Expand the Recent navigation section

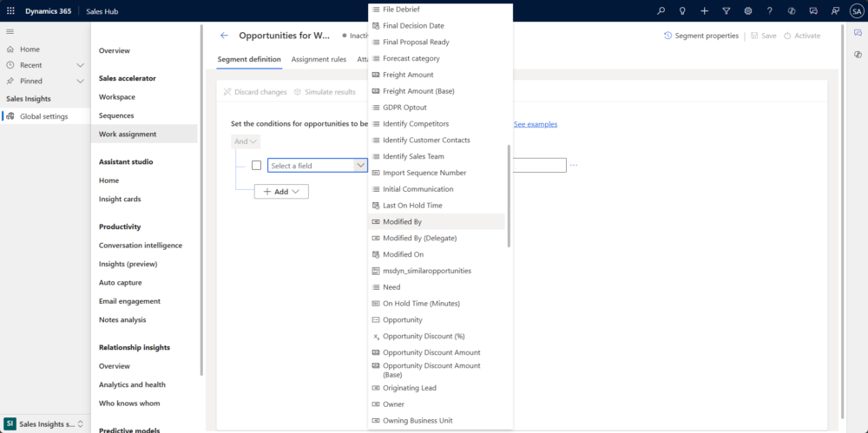coord(80,65)
